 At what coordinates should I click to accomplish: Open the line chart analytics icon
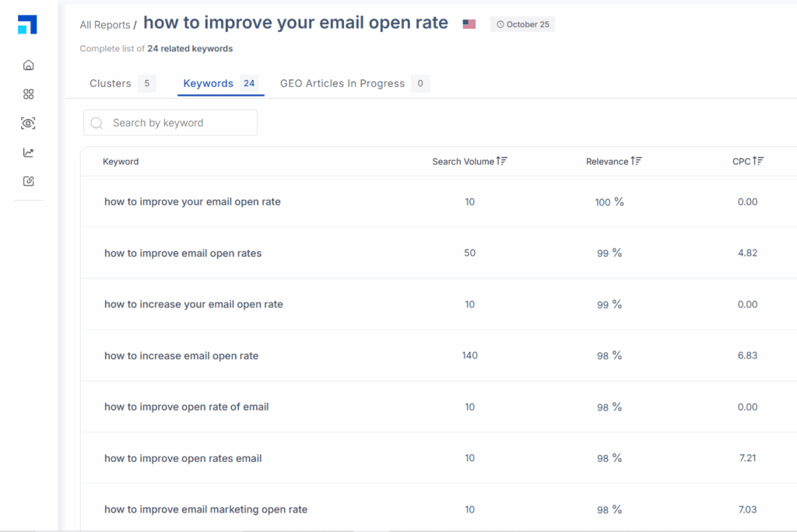[29, 152]
